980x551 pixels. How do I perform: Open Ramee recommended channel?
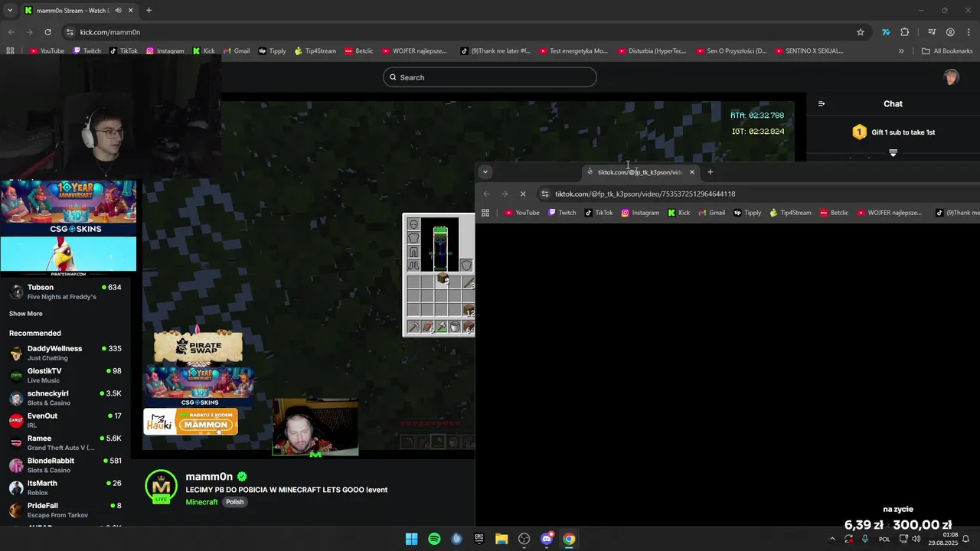coord(65,442)
